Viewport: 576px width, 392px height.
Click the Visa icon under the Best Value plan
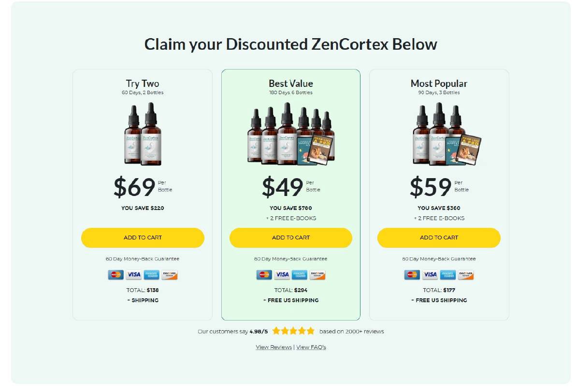click(x=282, y=275)
